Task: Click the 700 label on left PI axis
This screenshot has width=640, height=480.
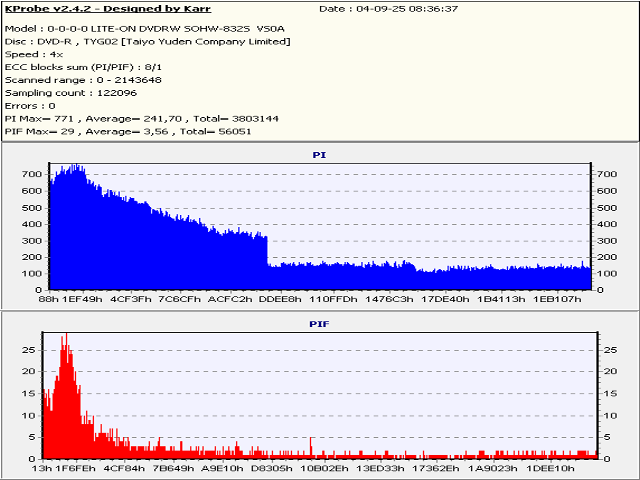Action: (x=32, y=174)
